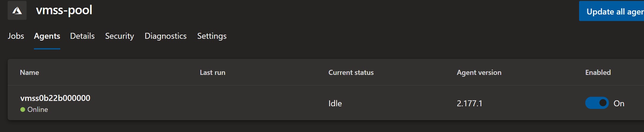The height and width of the screenshot is (132, 644).
Task: Open the Diagnostics tab
Action: pos(166,36)
